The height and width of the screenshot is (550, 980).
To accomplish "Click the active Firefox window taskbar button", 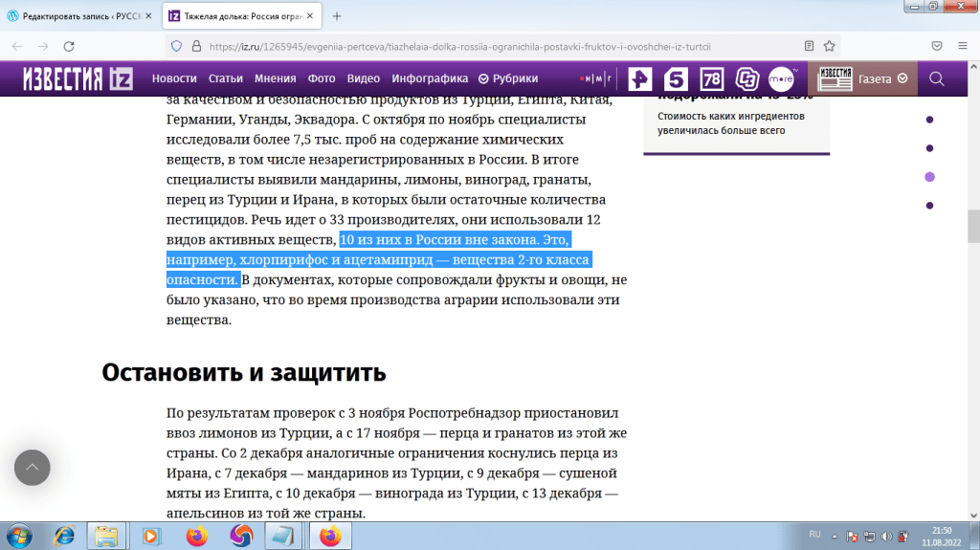I will (x=330, y=537).
